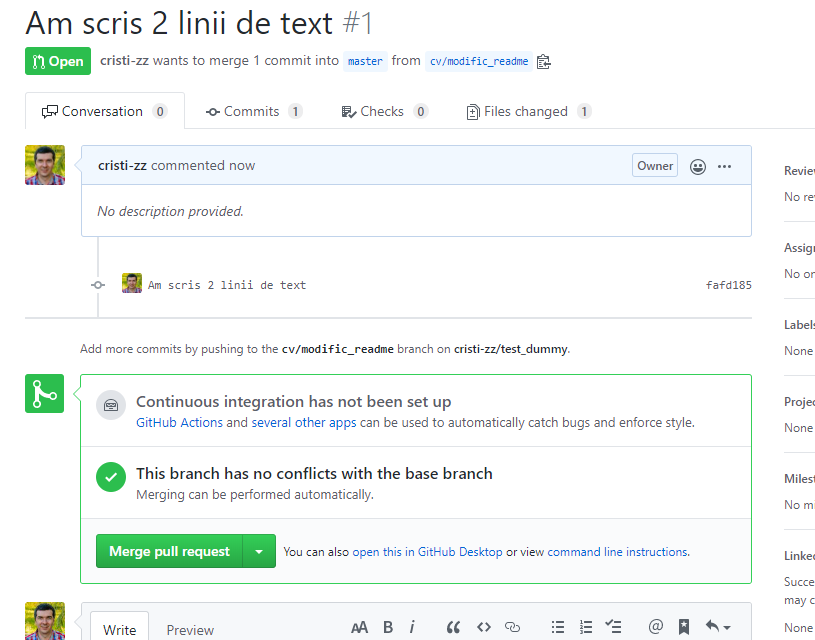Mention a user with @ icon
This screenshot has width=815, height=640.
coord(656,627)
